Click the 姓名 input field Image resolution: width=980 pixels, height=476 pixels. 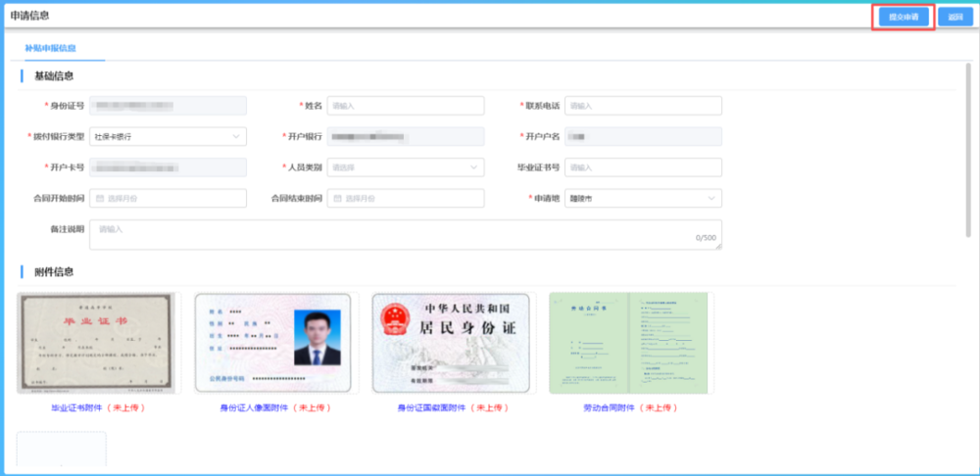(x=406, y=106)
